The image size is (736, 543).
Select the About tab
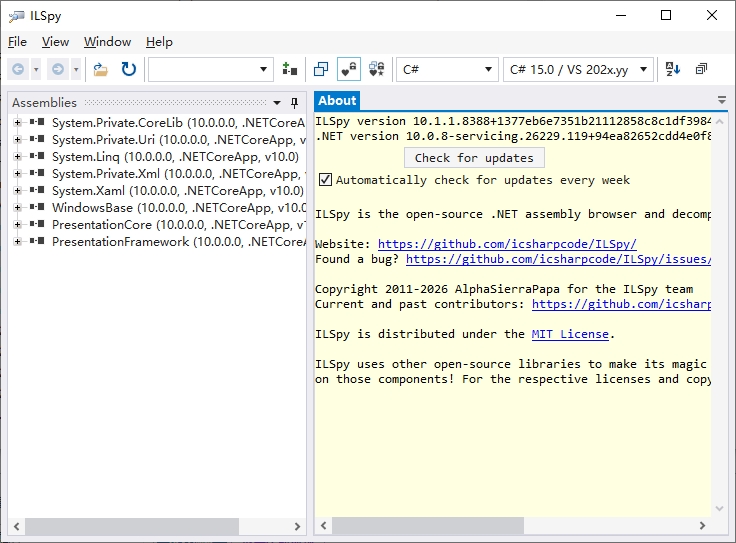click(337, 100)
